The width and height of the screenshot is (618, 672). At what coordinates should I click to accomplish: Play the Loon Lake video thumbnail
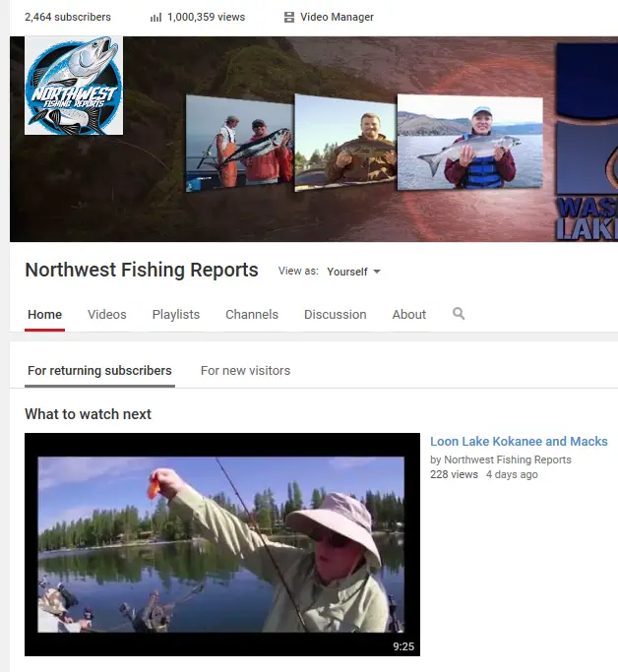(221, 544)
